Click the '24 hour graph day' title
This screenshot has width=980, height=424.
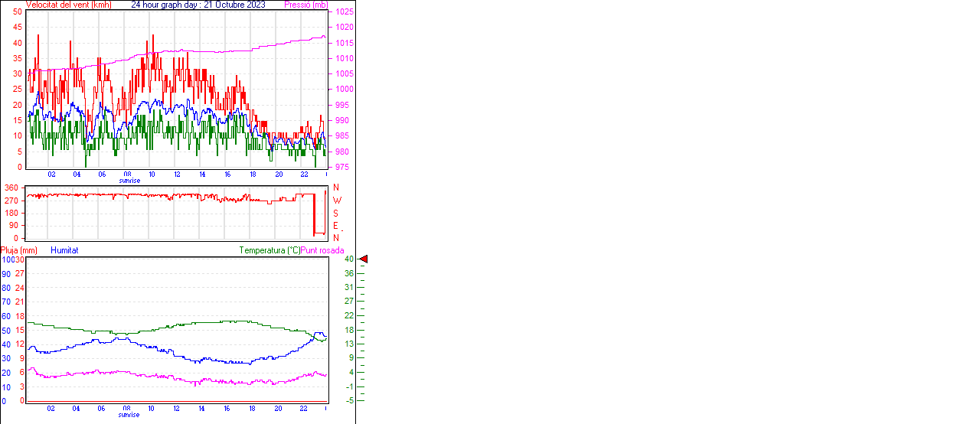coord(198,5)
